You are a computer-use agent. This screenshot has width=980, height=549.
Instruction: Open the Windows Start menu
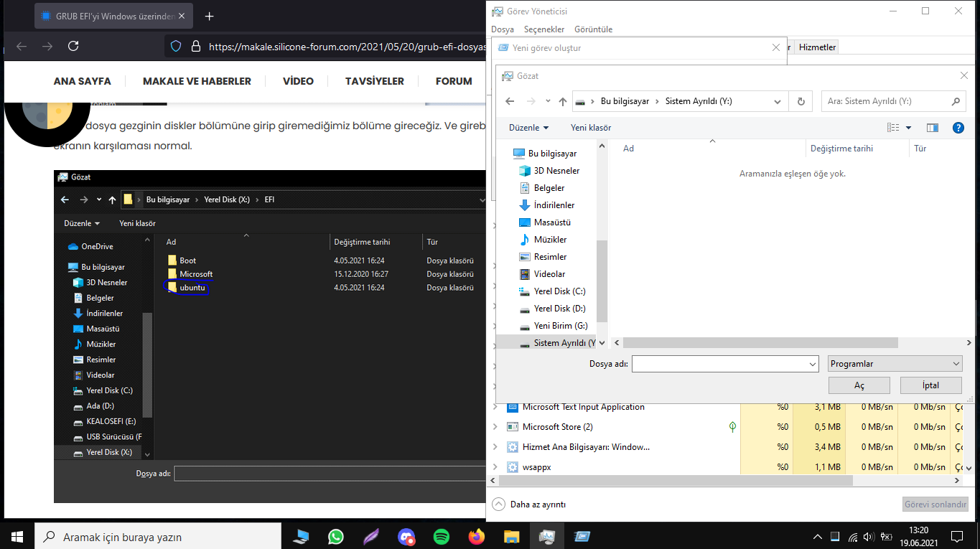[x=17, y=536]
